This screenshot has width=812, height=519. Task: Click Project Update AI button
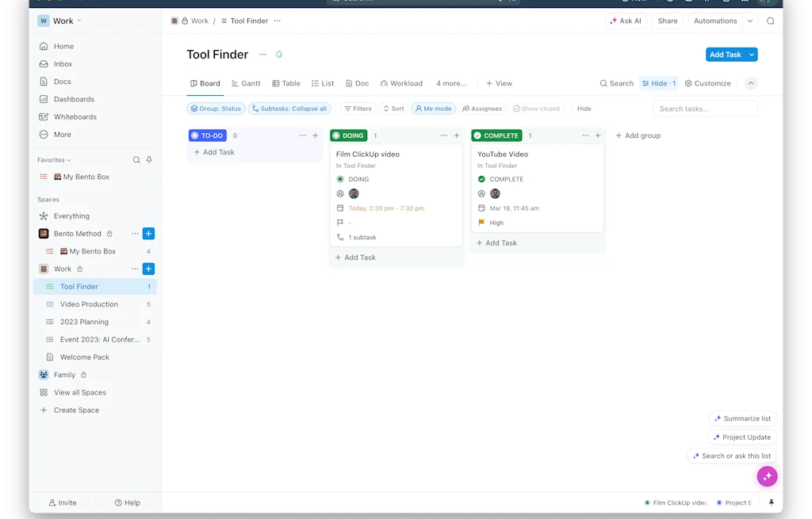pyautogui.click(x=742, y=437)
